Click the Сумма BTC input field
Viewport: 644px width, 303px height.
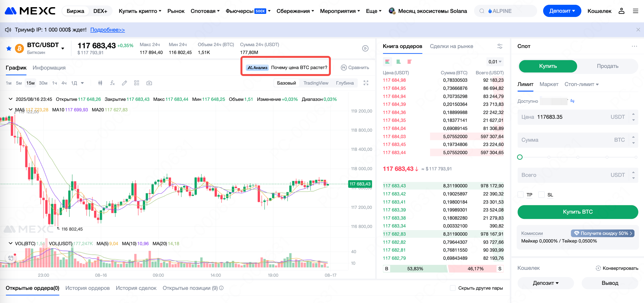578,140
